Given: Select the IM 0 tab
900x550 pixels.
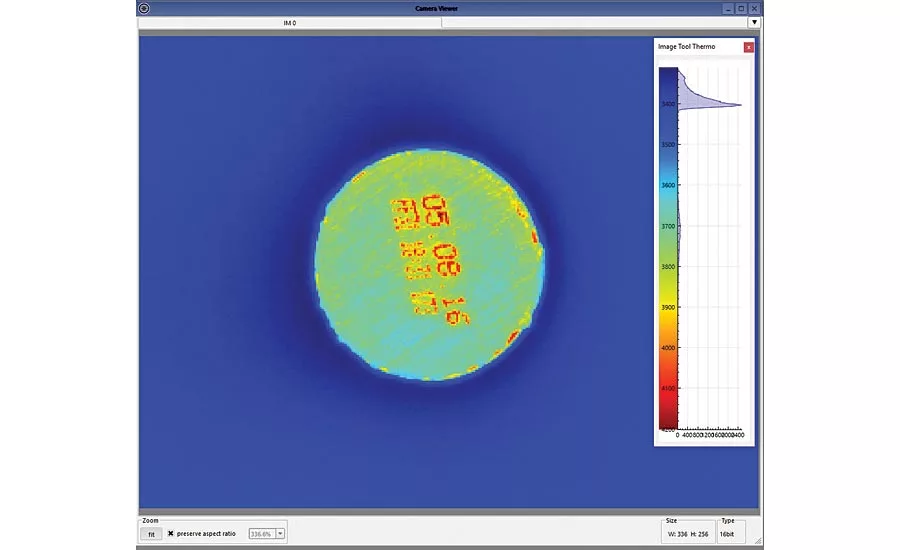Looking at the screenshot, I should coord(290,23).
